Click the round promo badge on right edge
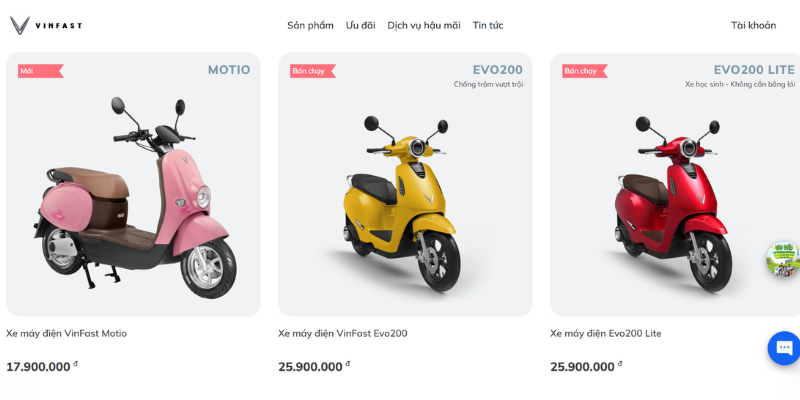 click(x=782, y=258)
